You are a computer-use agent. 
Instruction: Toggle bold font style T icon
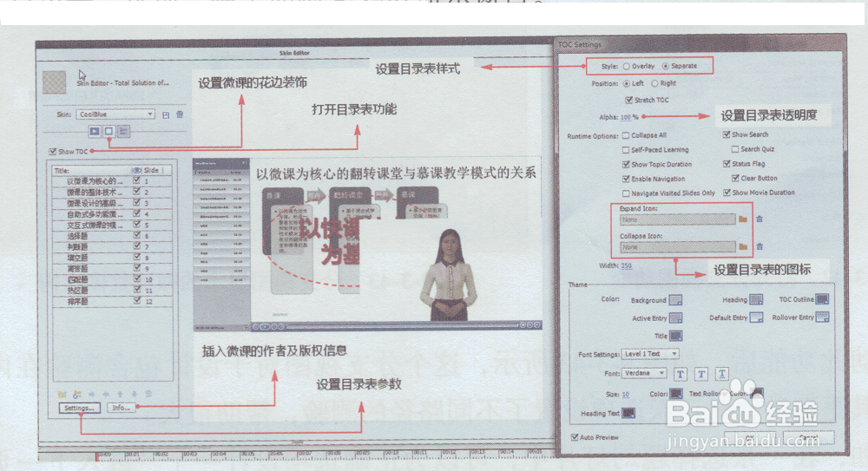click(x=681, y=375)
